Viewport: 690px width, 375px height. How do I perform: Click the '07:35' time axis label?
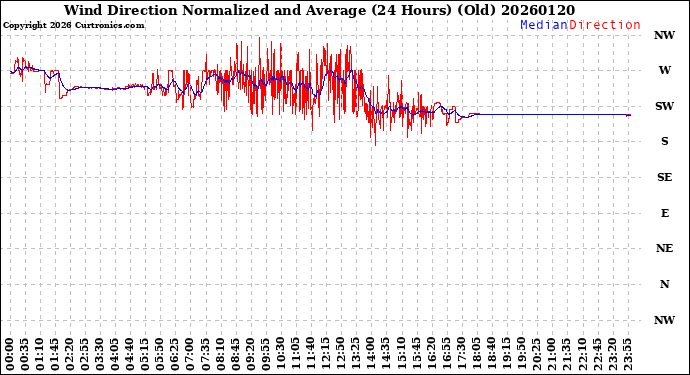tap(205, 354)
